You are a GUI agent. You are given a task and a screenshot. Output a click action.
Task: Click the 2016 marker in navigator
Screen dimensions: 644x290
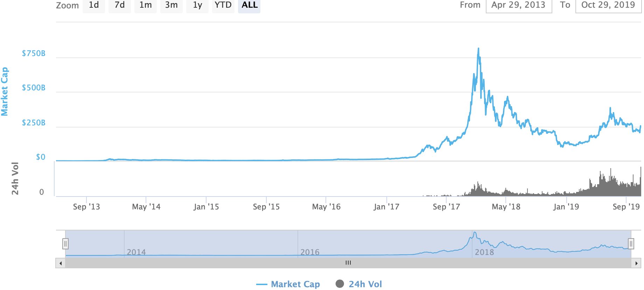310,252
